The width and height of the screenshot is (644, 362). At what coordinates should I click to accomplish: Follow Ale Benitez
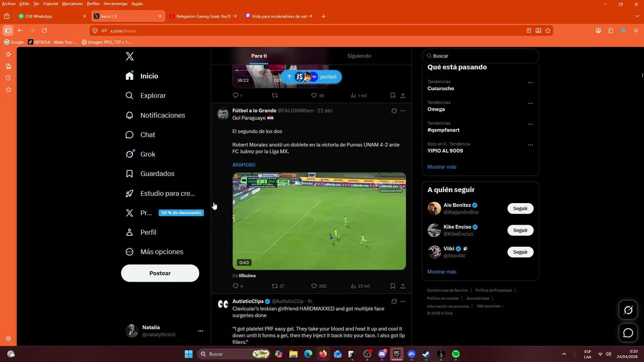coord(520,209)
